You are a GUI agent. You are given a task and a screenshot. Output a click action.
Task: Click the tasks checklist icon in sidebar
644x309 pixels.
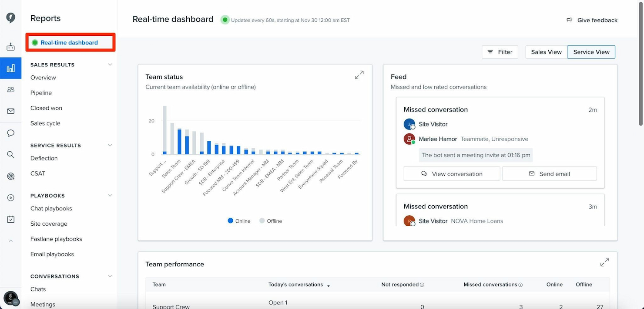click(x=11, y=219)
